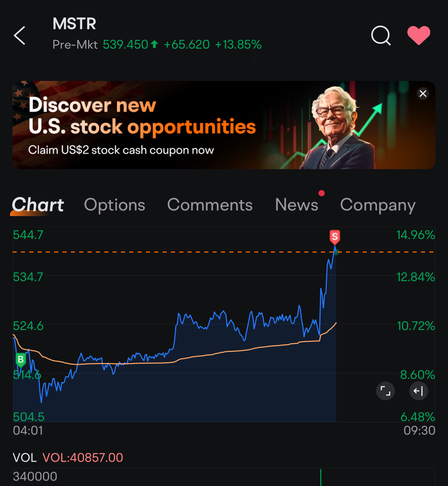Screen dimensions: 448x486
Task: Dismiss the U.S. stock promo banner
Action: [423, 93]
